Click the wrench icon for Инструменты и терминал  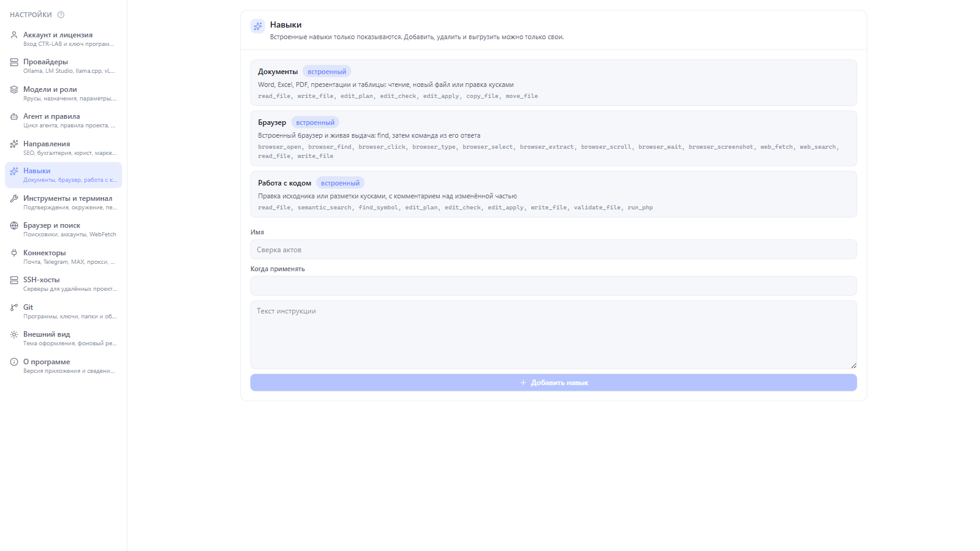click(14, 198)
